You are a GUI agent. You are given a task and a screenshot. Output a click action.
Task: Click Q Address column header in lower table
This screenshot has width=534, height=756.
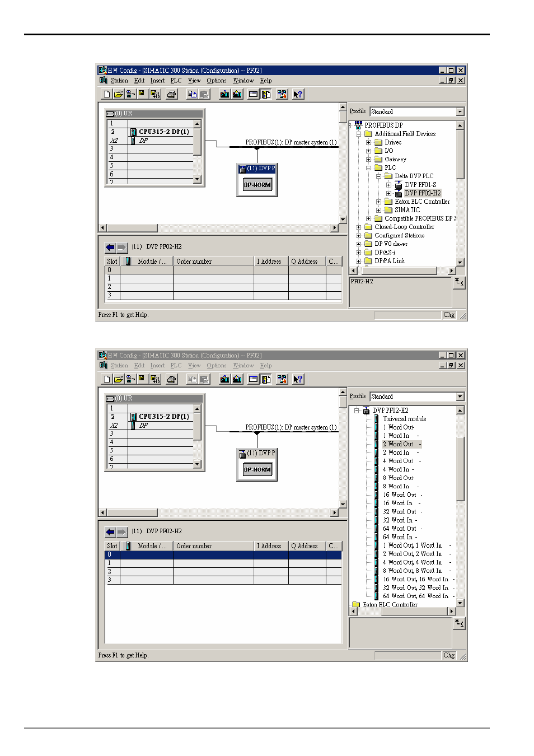coord(307,546)
